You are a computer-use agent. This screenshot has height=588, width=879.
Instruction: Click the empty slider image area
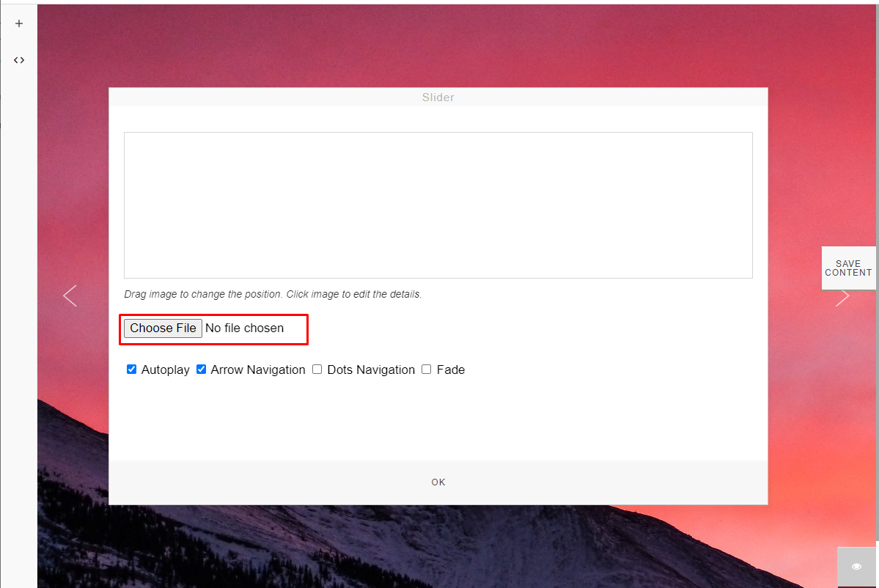pyautogui.click(x=438, y=205)
